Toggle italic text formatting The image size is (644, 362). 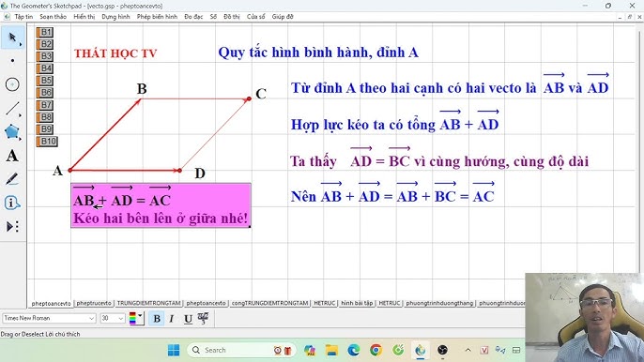[172, 319]
